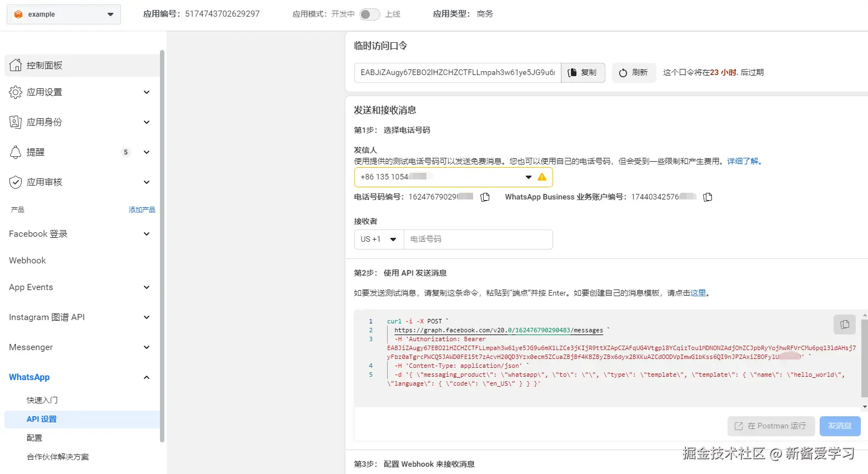Open the sender phone number dropdown
Screen dimensions: 868x474
click(x=453, y=177)
